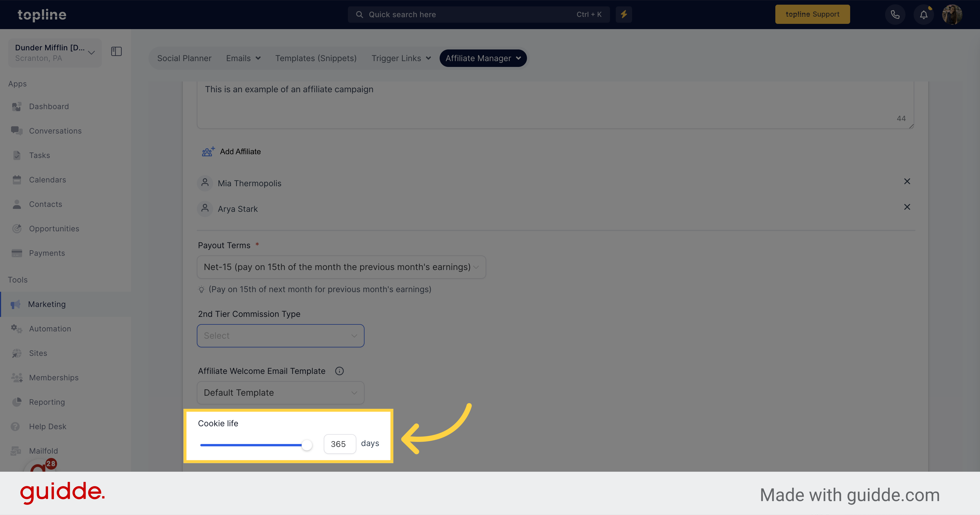Switch to the Emails tab
This screenshot has width=980, height=515.
pyautogui.click(x=243, y=58)
